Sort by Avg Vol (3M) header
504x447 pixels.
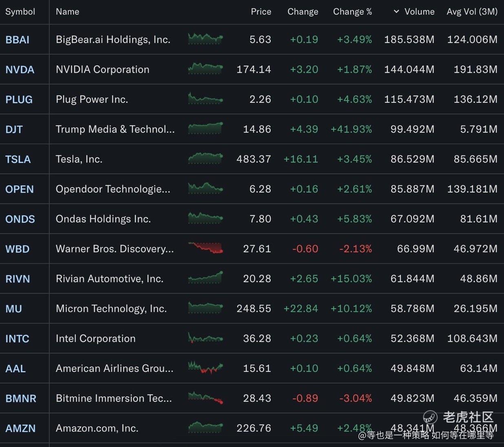pyautogui.click(x=472, y=12)
